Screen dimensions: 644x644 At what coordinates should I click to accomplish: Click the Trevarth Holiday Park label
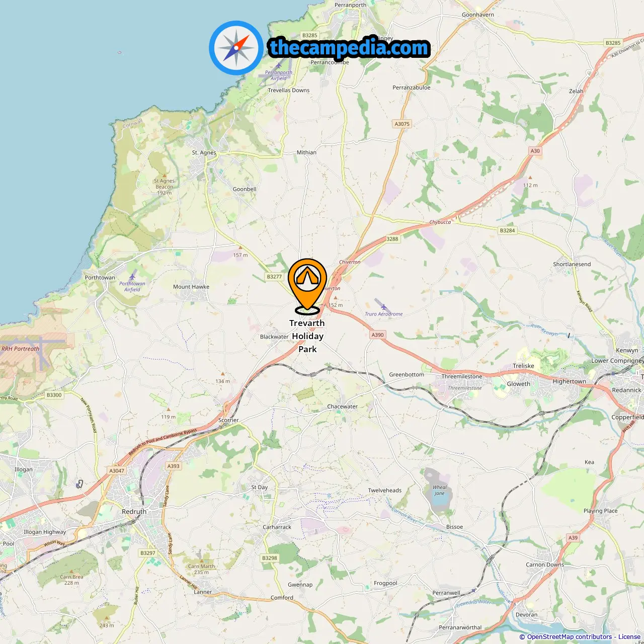click(x=307, y=336)
